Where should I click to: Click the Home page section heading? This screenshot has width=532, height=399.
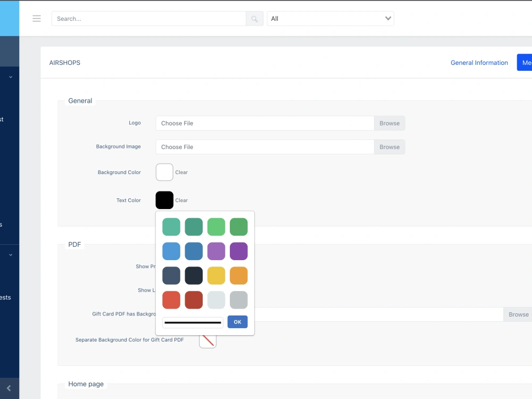coord(86,384)
